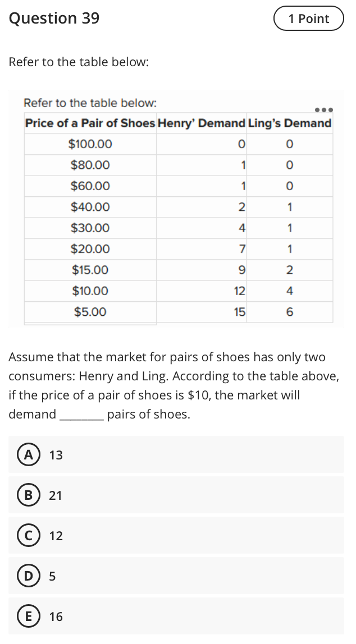The height and width of the screenshot is (644, 356).
Task: Click the $60.00 price cell
Action: tap(90, 186)
